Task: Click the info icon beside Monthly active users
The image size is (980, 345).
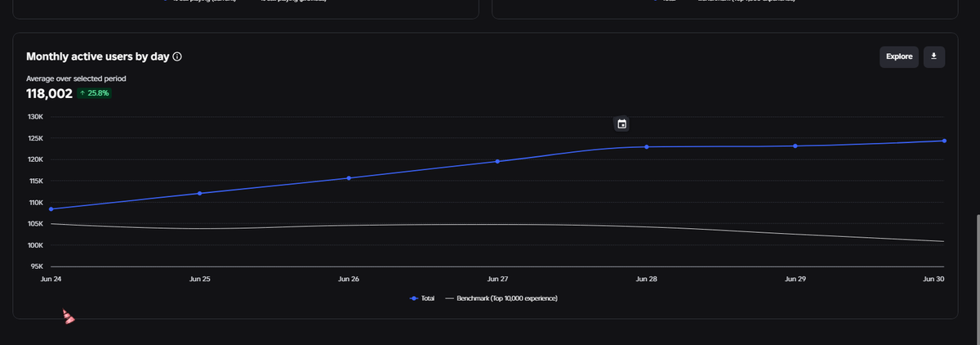Action: [177, 57]
